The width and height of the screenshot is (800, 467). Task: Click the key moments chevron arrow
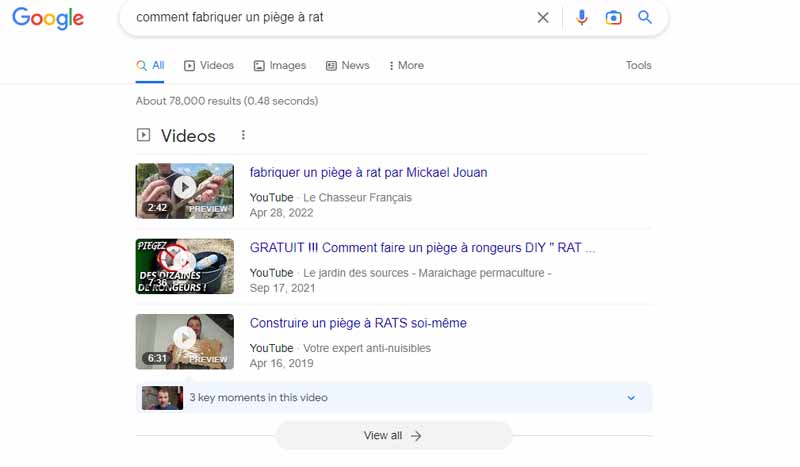pyautogui.click(x=631, y=398)
